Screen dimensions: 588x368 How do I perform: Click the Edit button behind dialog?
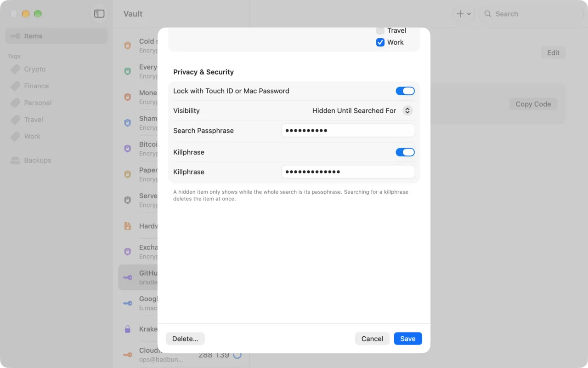pyautogui.click(x=553, y=52)
